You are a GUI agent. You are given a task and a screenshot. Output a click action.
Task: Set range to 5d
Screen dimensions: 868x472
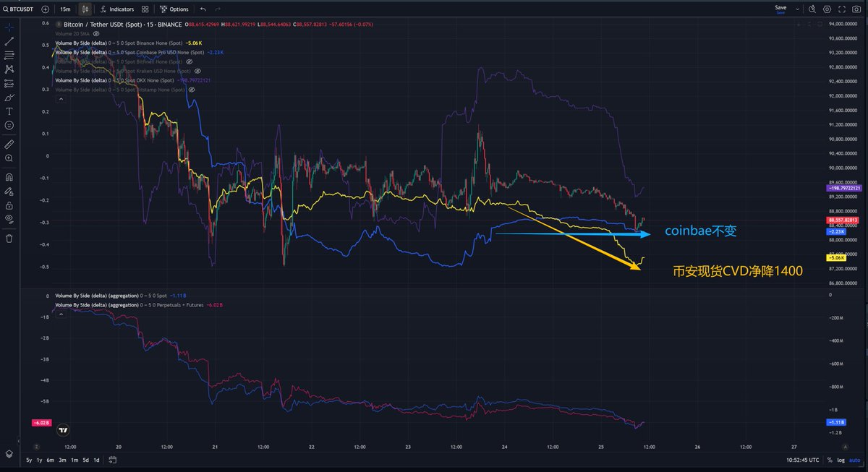(x=85, y=460)
